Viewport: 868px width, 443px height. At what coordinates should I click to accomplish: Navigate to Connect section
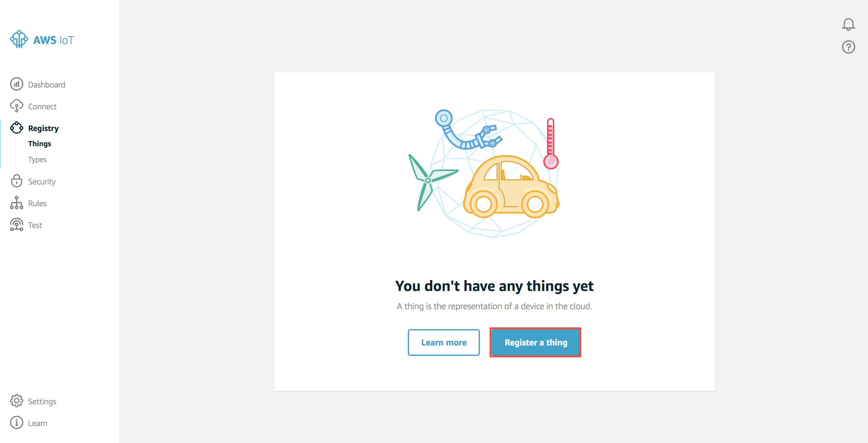click(42, 106)
